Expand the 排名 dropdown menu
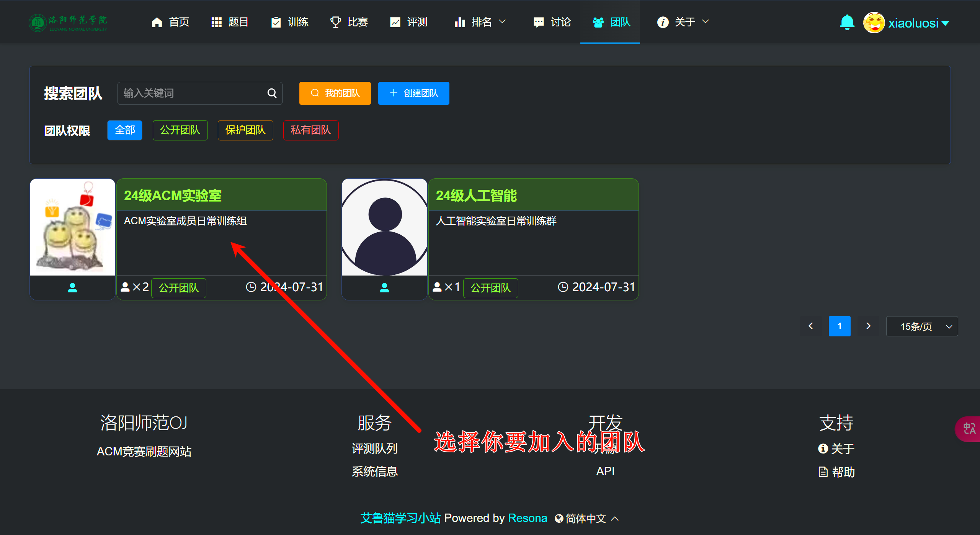Viewport: 980px width, 535px height. click(x=480, y=22)
